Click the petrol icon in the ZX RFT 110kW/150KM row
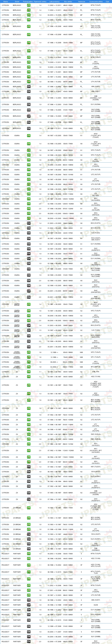Viewport: 112px width, 644px height. [29, 457]
